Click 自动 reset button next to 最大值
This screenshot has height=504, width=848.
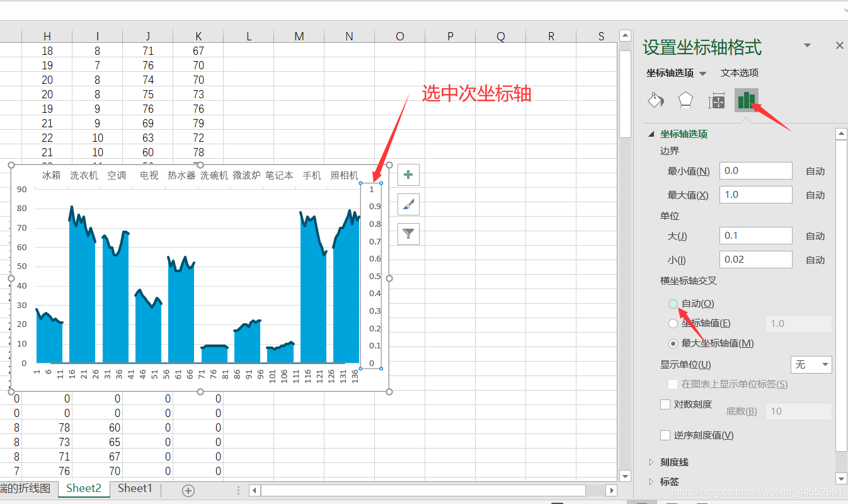(x=815, y=195)
